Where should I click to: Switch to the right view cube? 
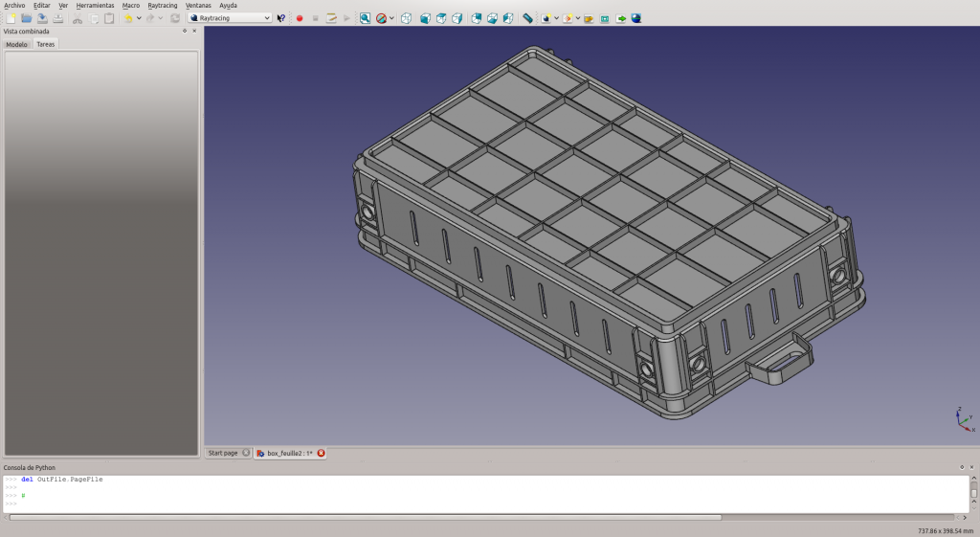coord(457,18)
